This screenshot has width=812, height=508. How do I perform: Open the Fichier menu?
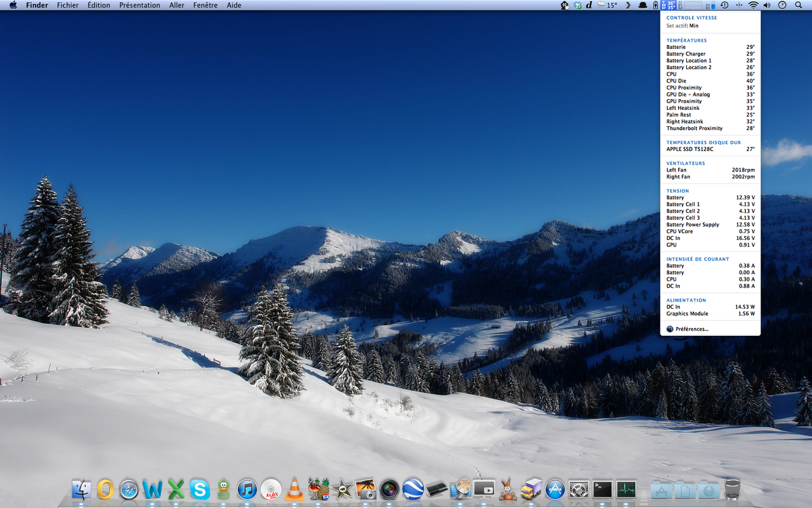[x=68, y=5]
